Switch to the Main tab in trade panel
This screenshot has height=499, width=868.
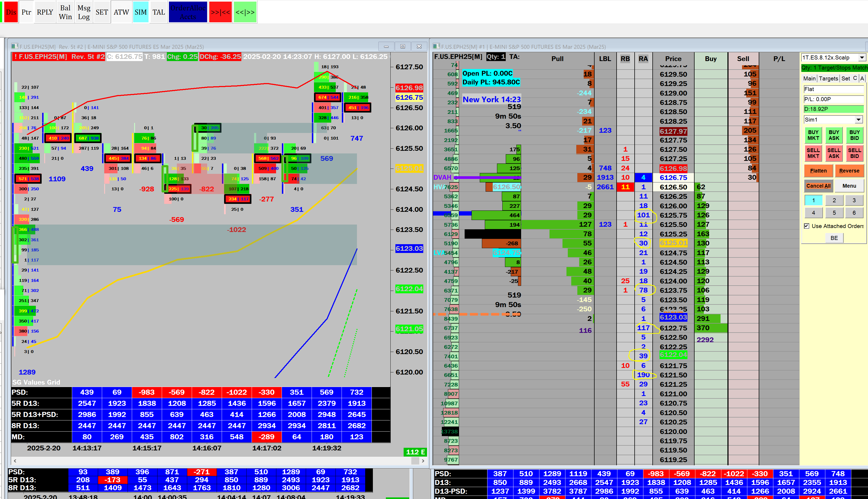[x=809, y=79]
